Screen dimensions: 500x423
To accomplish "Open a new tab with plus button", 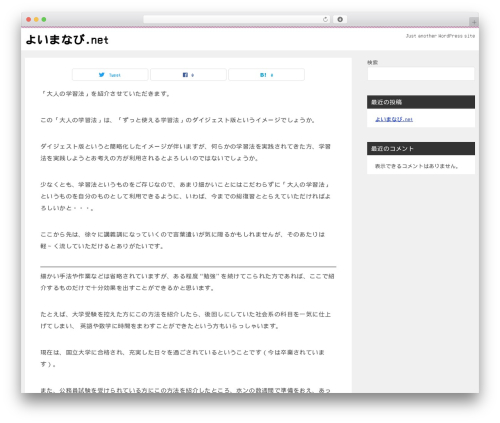I will [x=474, y=22].
